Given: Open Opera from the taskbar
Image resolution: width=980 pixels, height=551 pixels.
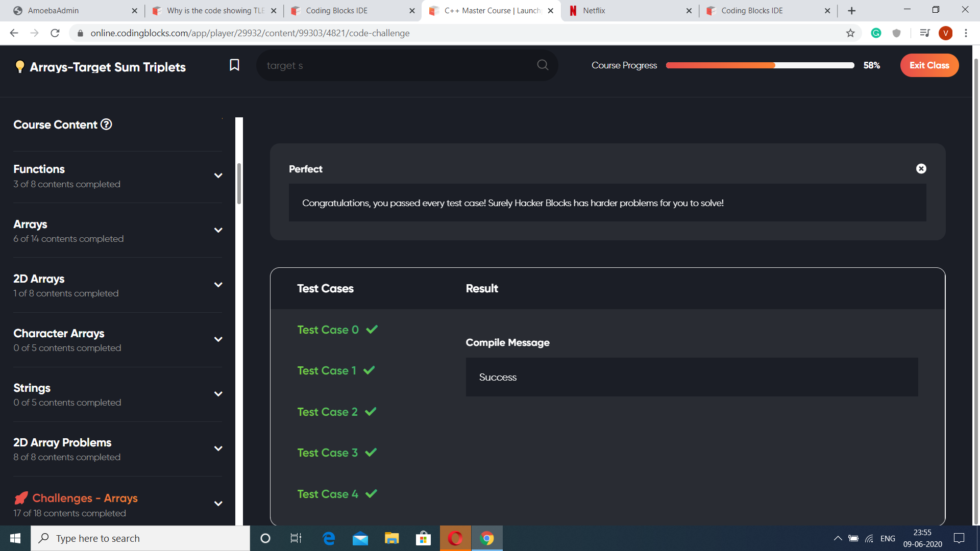Looking at the screenshot, I should pyautogui.click(x=455, y=538).
